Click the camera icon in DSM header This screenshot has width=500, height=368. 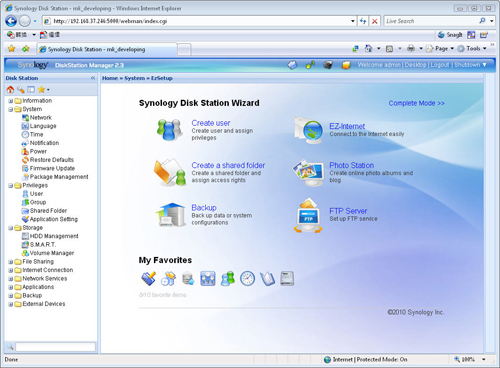coord(328,65)
